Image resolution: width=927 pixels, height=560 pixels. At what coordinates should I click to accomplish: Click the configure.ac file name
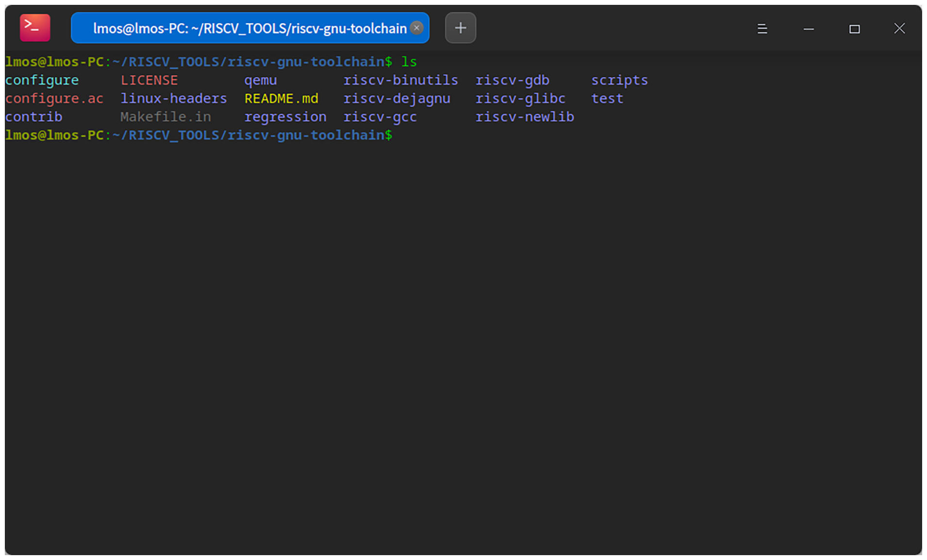tap(54, 99)
